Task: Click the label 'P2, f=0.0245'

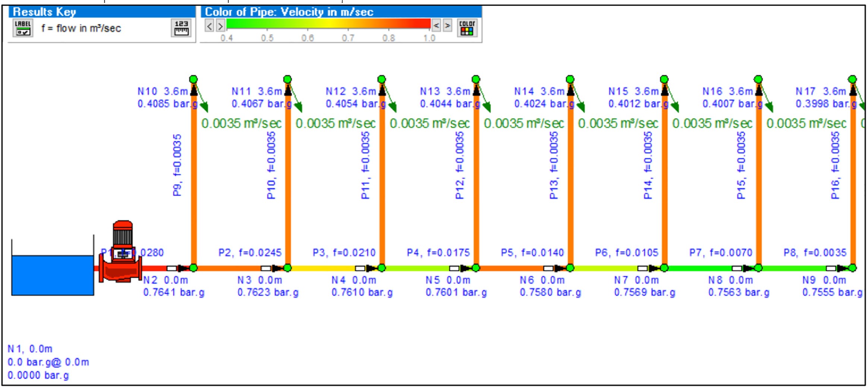Action: click(x=250, y=253)
